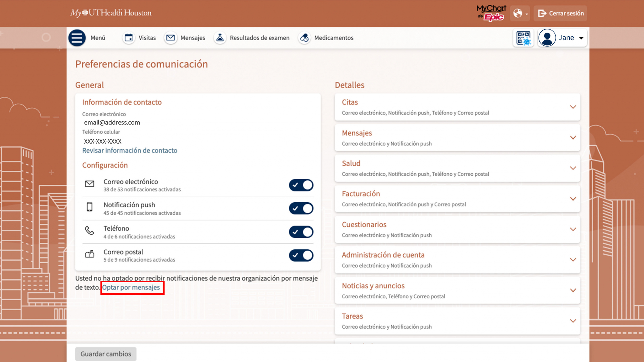This screenshot has width=644, height=362.
Task: Click the Medicamentos pills icon
Action: pyautogui.click(x=304, y=38)
